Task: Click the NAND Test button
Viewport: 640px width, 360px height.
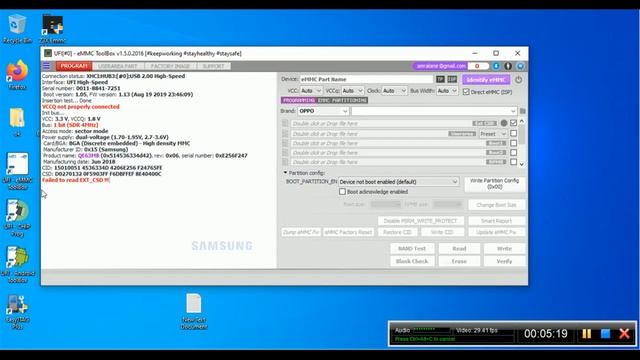Action: coord(412,249)
